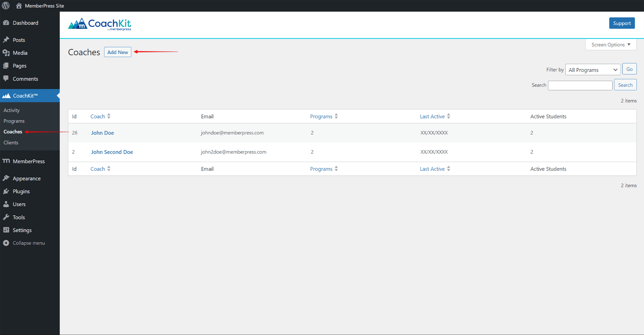
Task: Click the WordPress Posts icon
Action: [7, 40]
